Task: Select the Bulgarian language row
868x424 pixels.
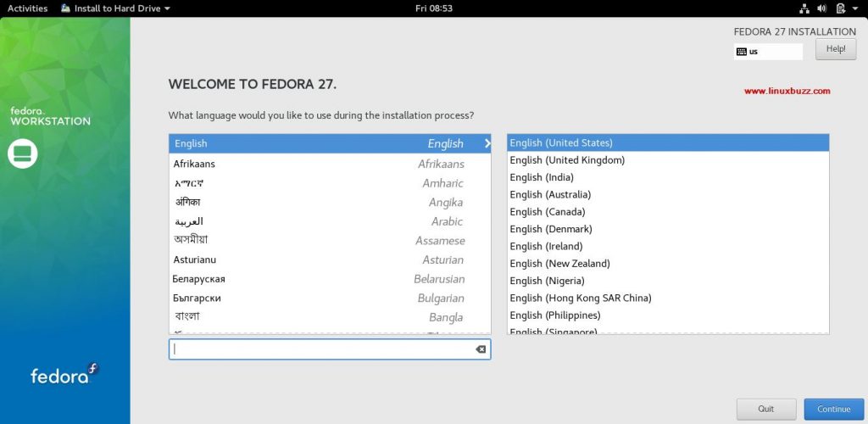Action: point(330,298)
